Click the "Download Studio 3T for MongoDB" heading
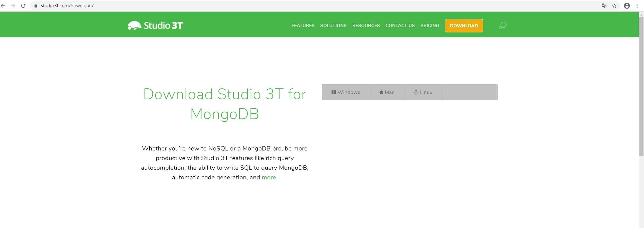This screenshot has width=644, height=228. (225, 104)
